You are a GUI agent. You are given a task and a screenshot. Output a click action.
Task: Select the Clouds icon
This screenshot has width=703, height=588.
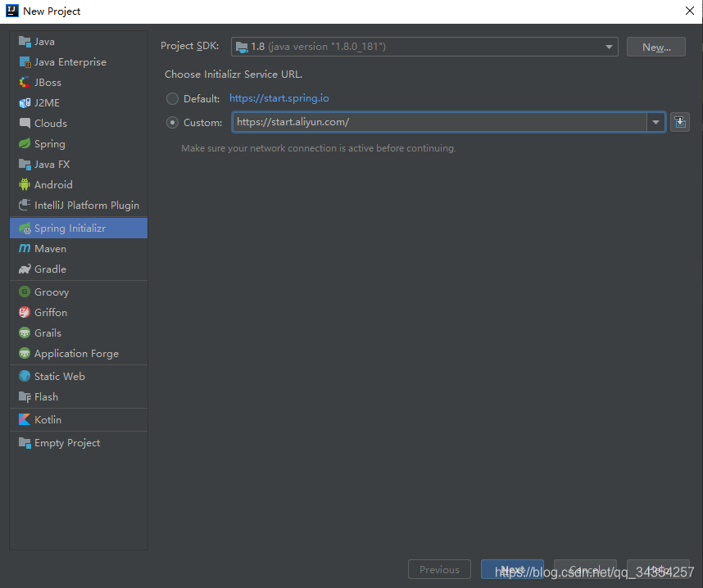click(x=25, y=123)
